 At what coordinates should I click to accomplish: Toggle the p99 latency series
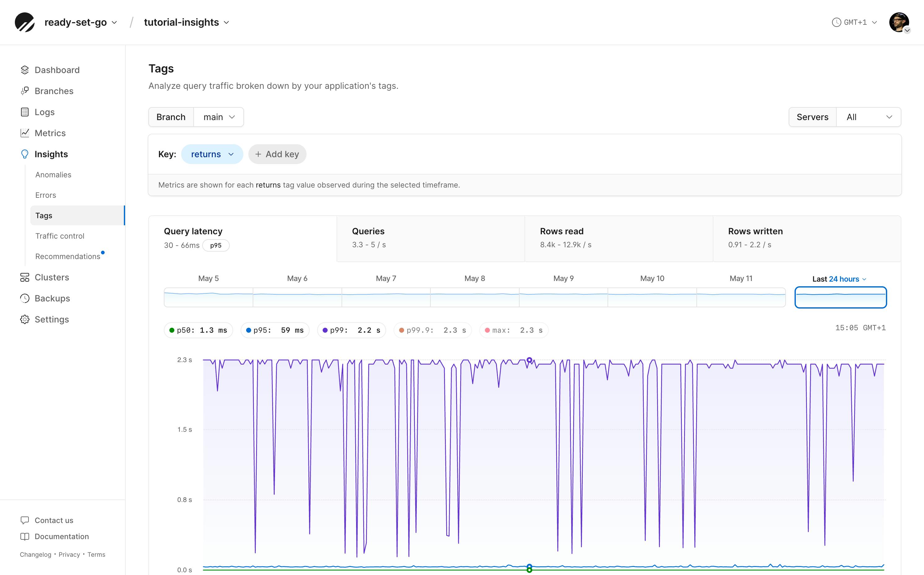point(351,330)
